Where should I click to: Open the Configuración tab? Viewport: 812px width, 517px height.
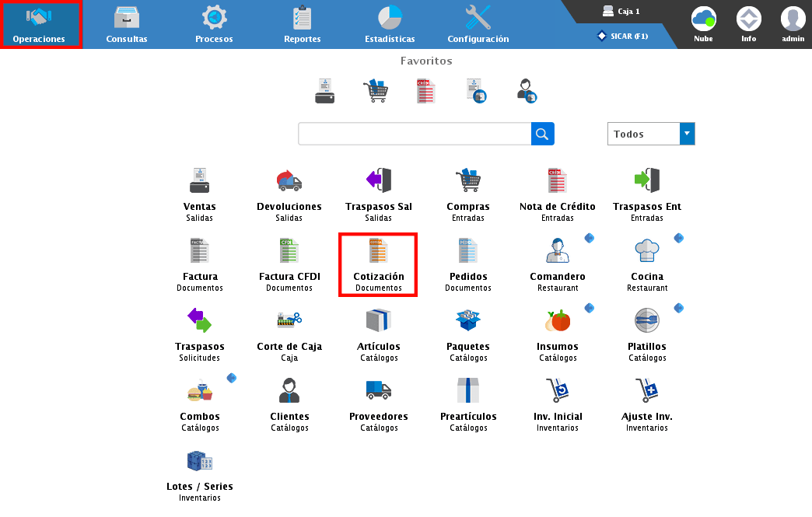(478, 24)
